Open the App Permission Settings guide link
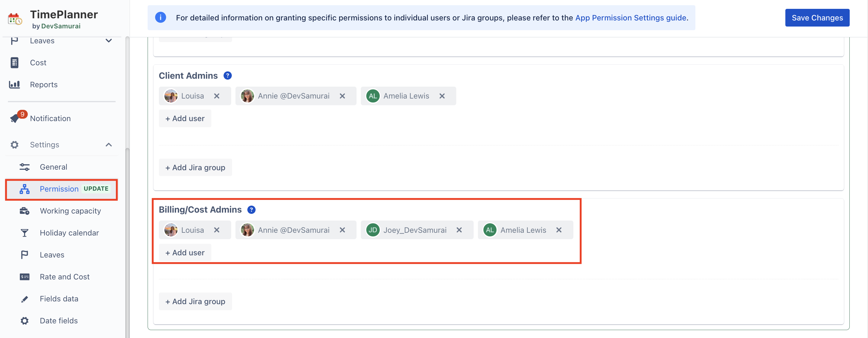This screenshot has width=868, height=338. point(630,18)
